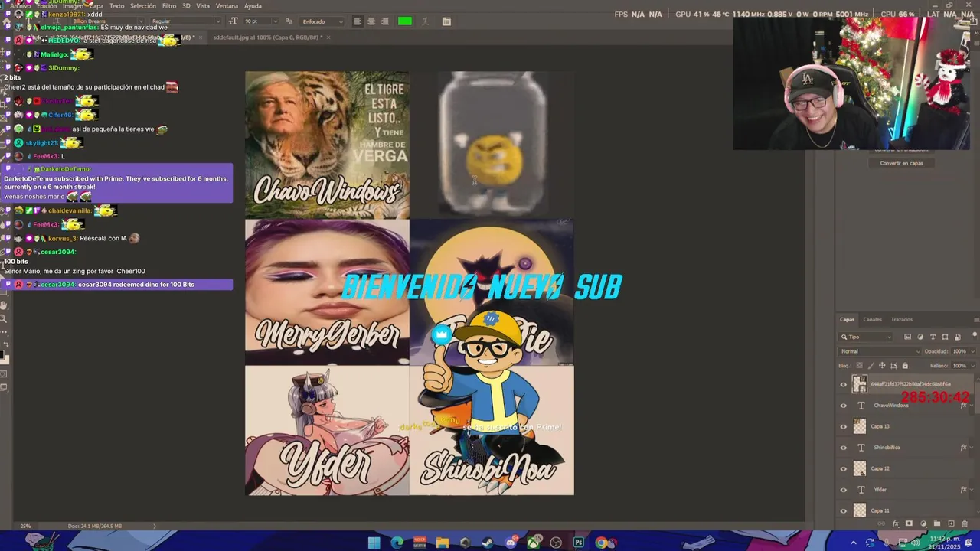Hide the Yfder text layer

[844, 490]
